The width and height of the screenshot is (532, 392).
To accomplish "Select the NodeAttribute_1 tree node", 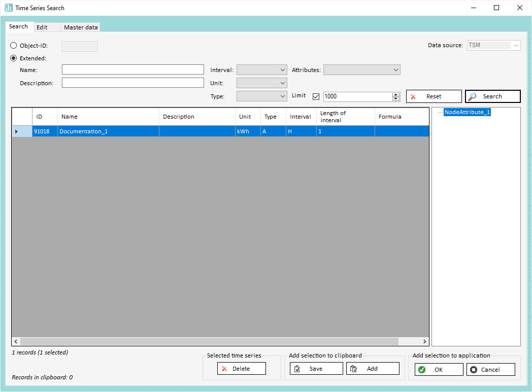I will click(467, 112).
